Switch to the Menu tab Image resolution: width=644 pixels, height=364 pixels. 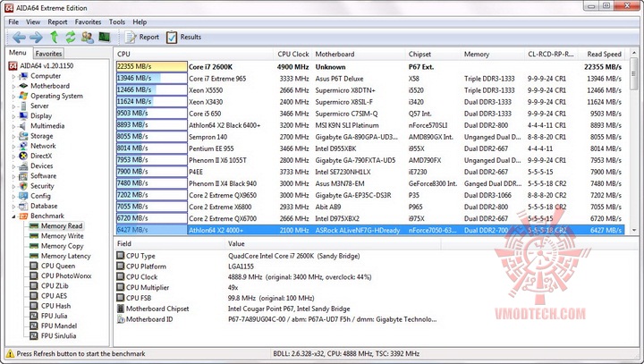pyautogui.click(x=18, y=53)
